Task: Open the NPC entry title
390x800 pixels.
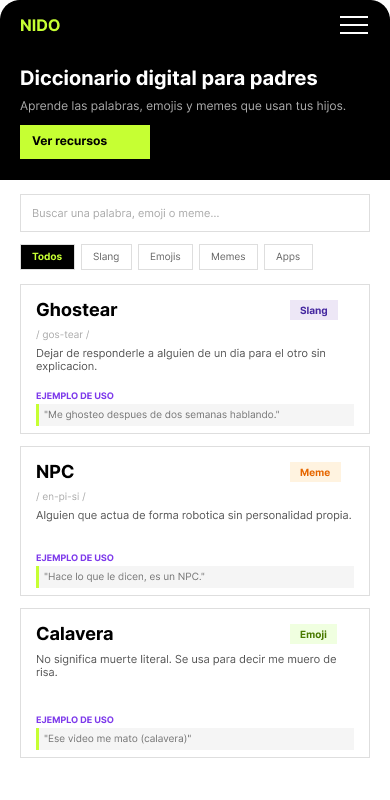Action: pyautogui.click(x=55, y=472)
